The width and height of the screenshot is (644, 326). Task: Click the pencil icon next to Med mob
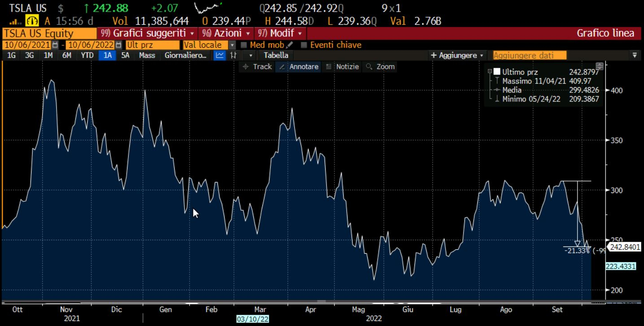[290, 45]
